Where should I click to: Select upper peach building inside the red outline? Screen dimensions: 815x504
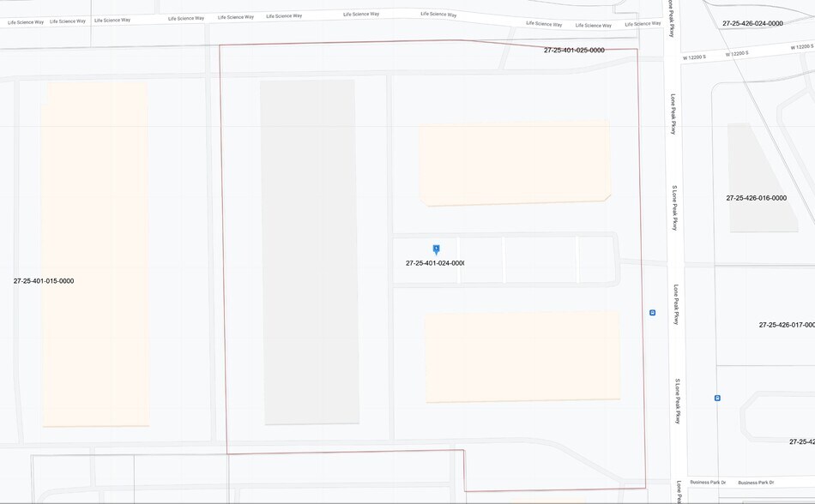(515, 164)
